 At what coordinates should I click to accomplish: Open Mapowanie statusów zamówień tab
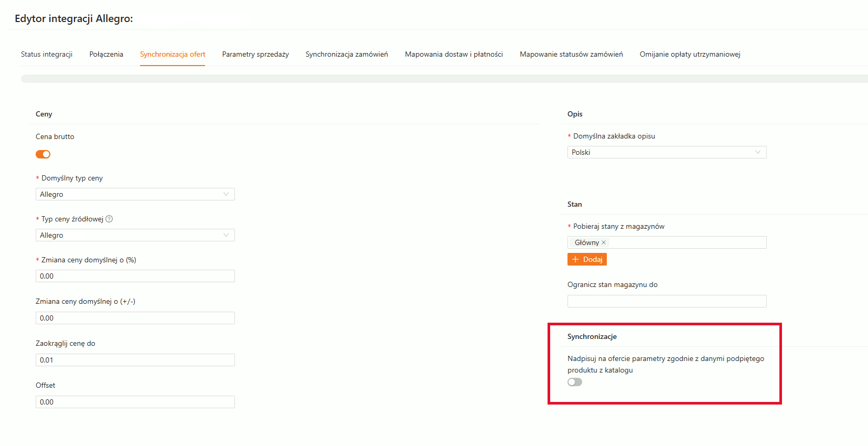pyautogui.click(x=571, y=54)
